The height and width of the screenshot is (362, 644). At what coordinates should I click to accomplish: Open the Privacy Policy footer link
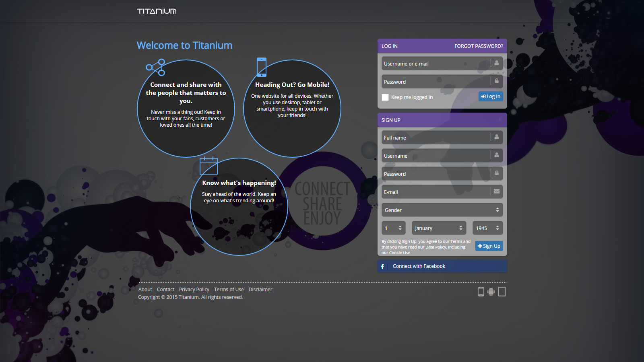point(194,290)
